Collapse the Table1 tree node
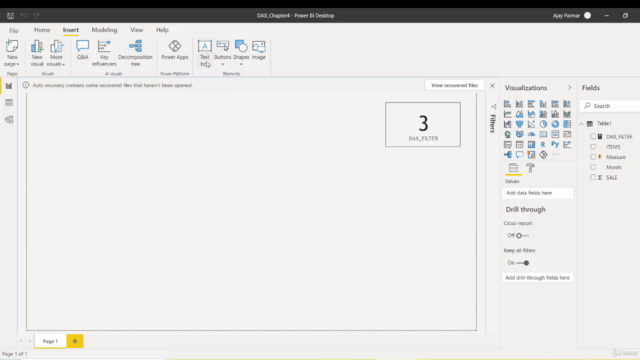Screen dimensions: 640x360 coord(581,124)
